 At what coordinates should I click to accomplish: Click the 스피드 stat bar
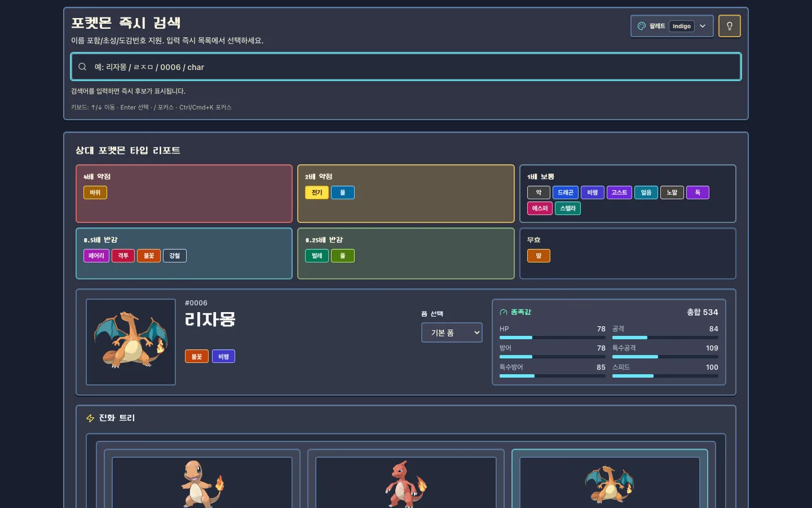[665, 376]
